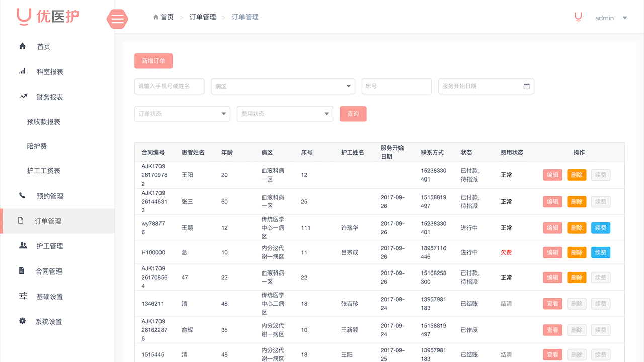Click the people icon for 护工管理
Screen dimensions: 644x362
(22, 246)
